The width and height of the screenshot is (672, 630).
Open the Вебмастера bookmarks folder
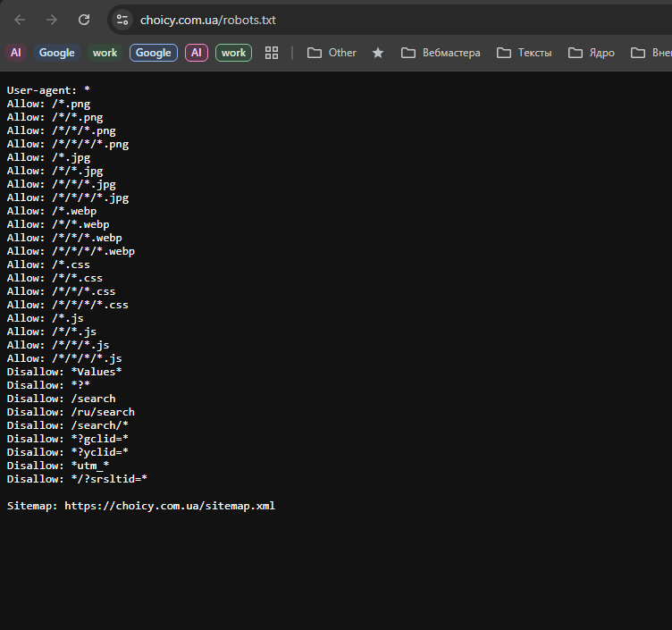click(441, 53)
